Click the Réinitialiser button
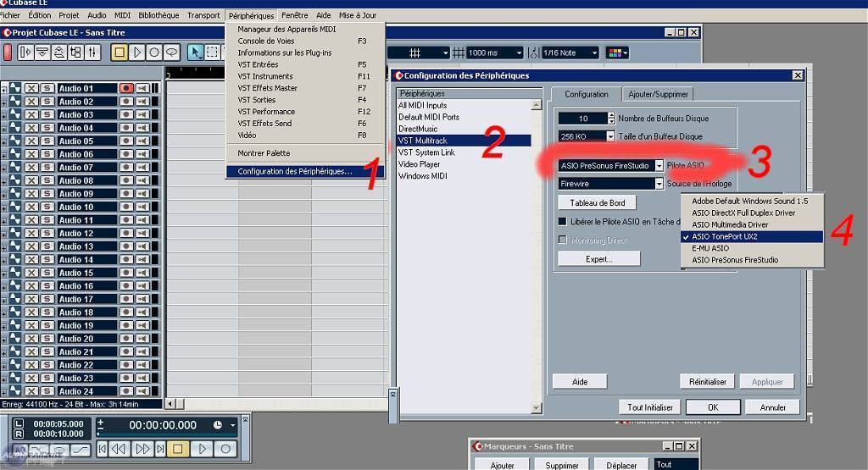This screenshot has width=868, height=470. [x=708, y=382]
